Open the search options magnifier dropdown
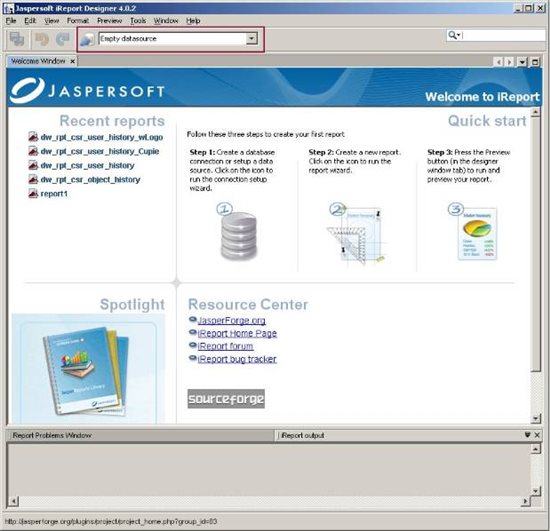This screenshot has height=531, width=550. 454,35
